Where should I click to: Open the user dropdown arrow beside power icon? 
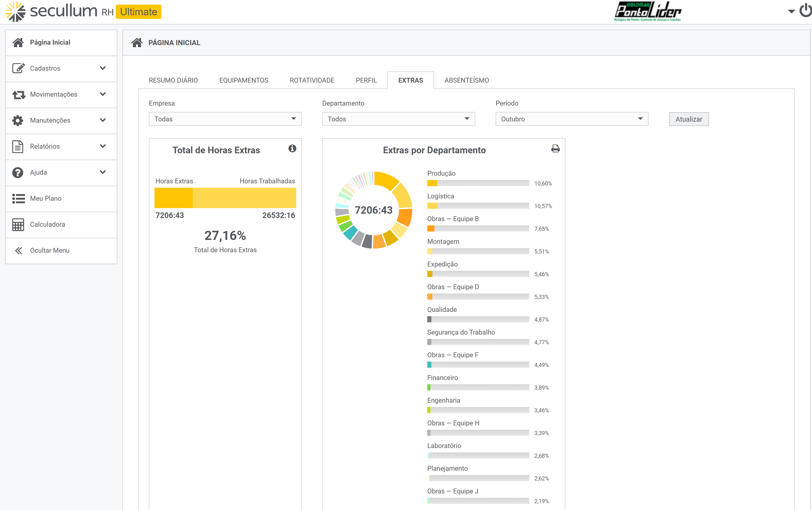click(x=791, y=11)
